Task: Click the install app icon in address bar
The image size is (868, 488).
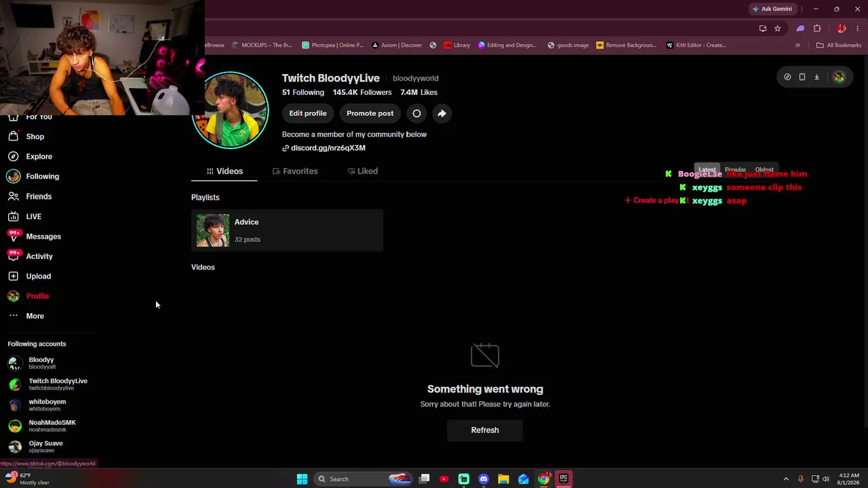Action: (763, 28)
